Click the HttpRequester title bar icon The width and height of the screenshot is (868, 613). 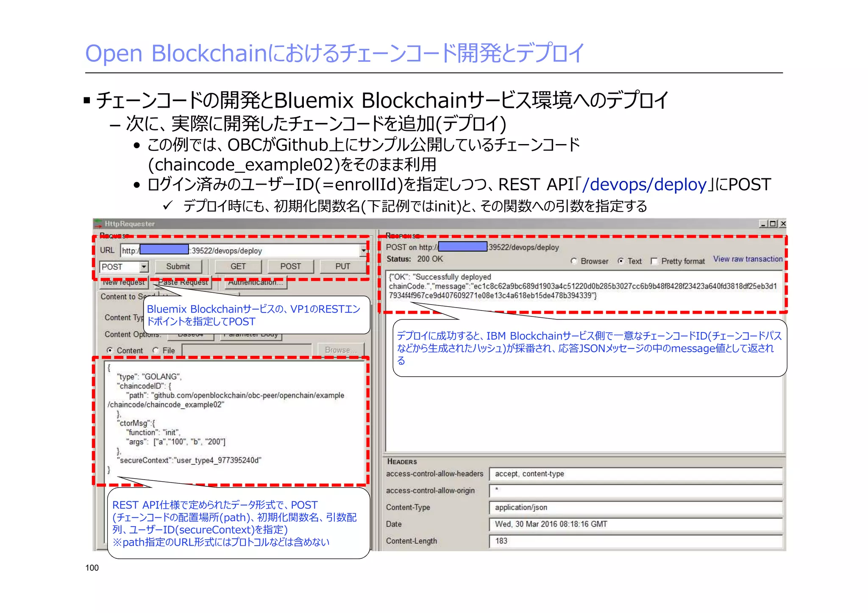coord(98,223)
